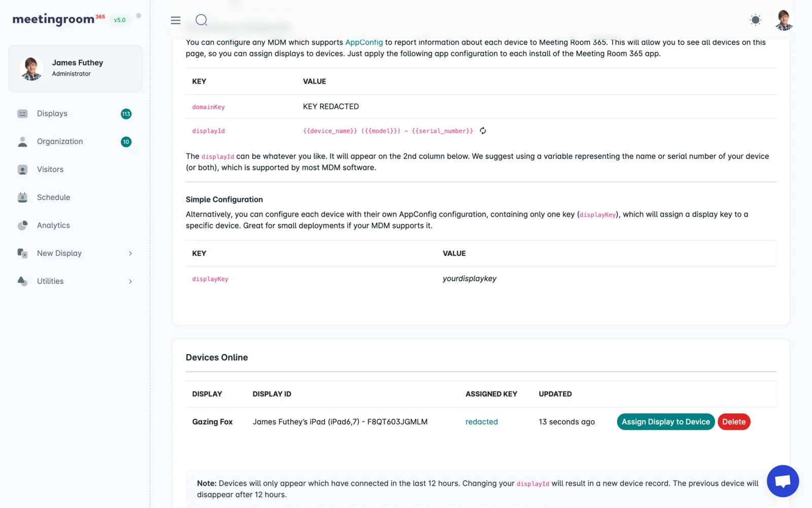Follow the AppConfig link
The height and width of the screenshot is (508, 812).
(364, 42)
